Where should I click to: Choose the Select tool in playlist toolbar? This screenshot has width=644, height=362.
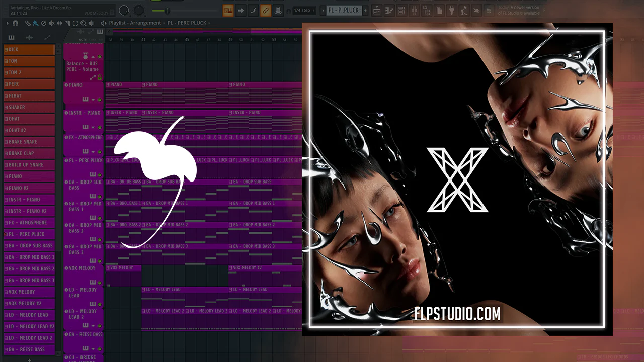pos(75,23)
